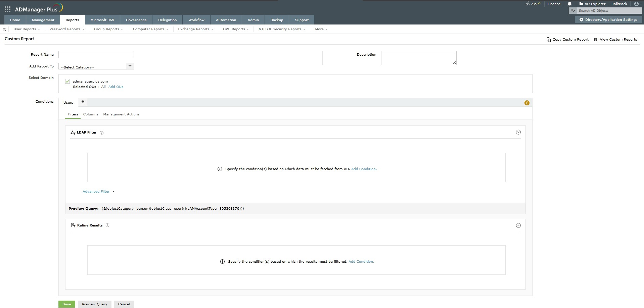
Task: Open the user account profile menu
Action: point(636,4)
